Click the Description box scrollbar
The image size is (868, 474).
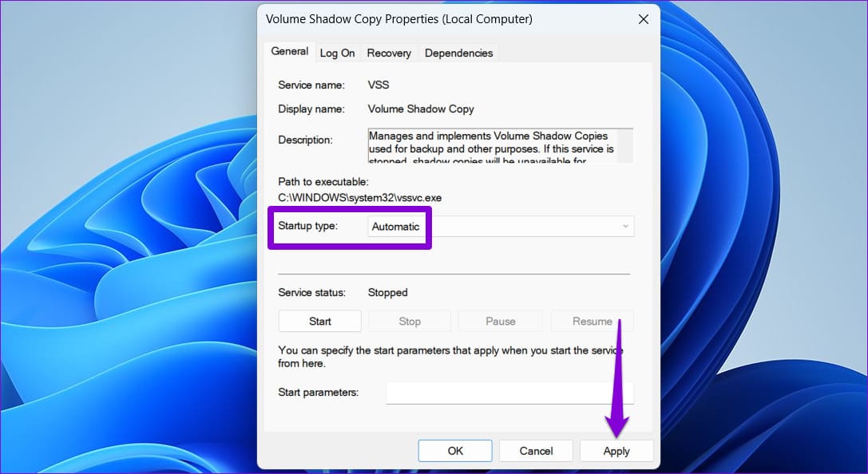pos(625,146)
